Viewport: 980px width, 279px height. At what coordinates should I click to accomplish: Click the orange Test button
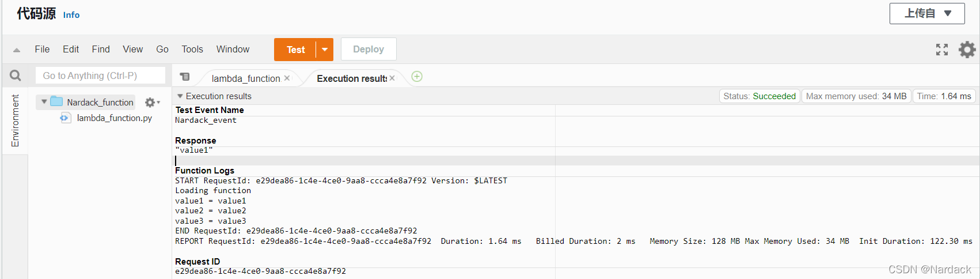295,50
